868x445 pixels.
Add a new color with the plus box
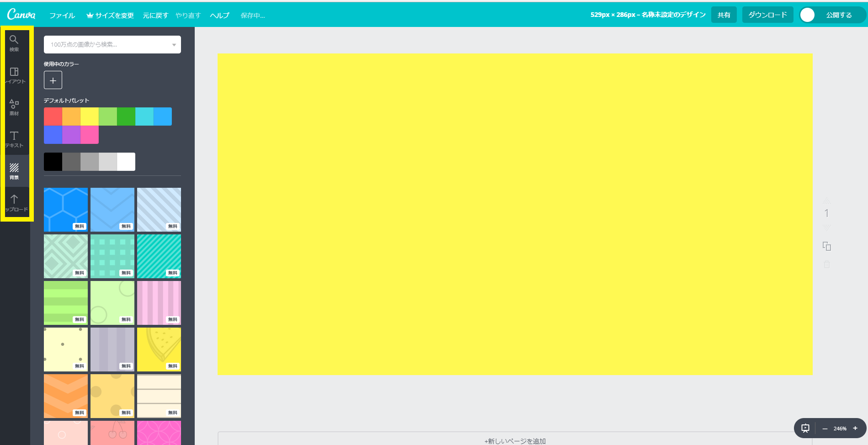pos(53,80)
